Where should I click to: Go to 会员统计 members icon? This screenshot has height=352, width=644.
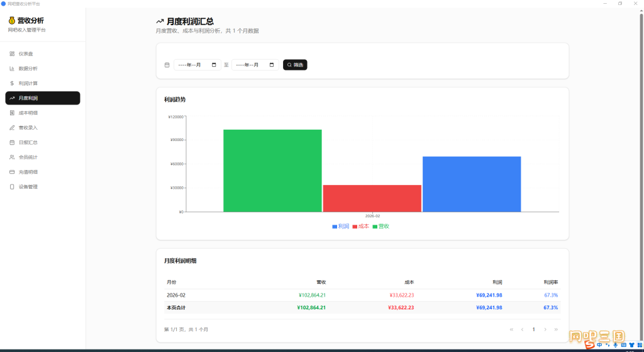12,157
